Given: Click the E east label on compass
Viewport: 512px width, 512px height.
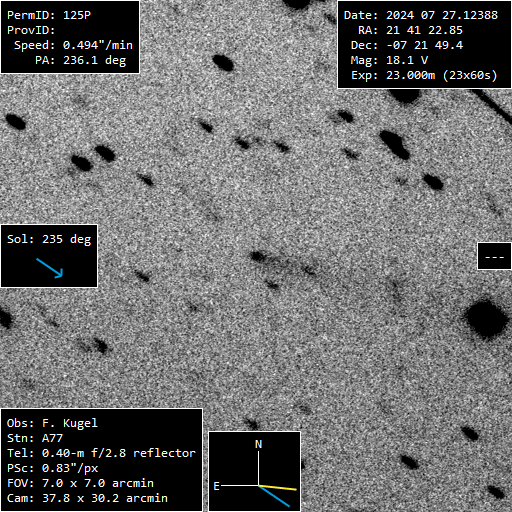Looking at the screenshot, I should coord(216,486).
